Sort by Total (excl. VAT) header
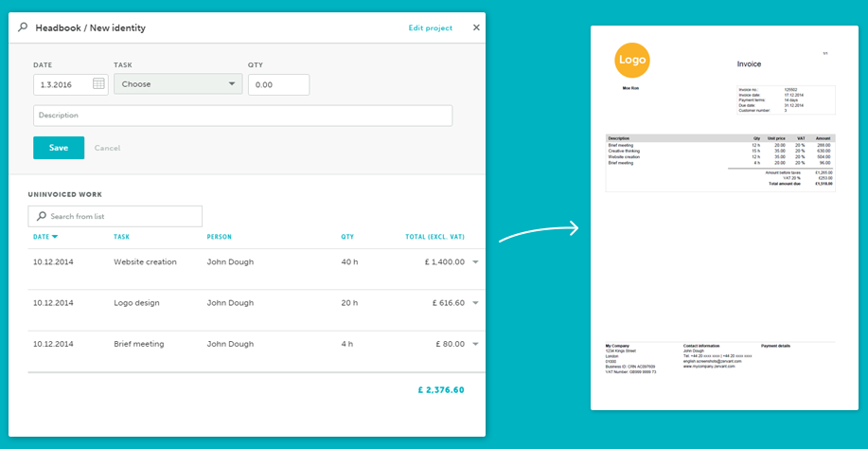 click(x=434, y=237)
